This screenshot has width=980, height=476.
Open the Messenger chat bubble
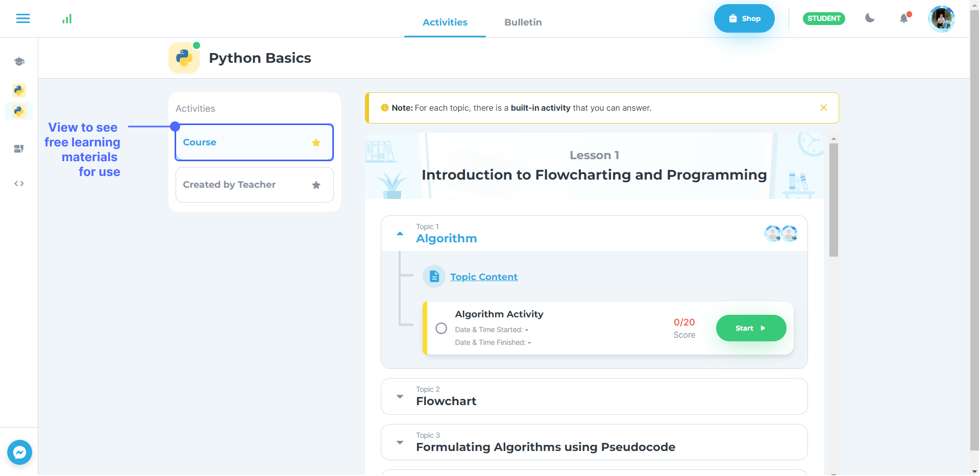click(19, 452)
